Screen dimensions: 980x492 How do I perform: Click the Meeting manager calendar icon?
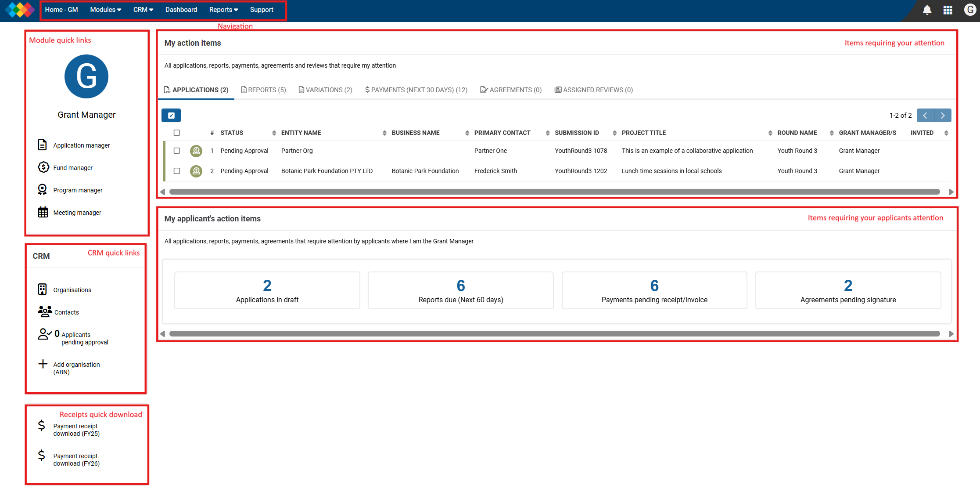(43, 212)
